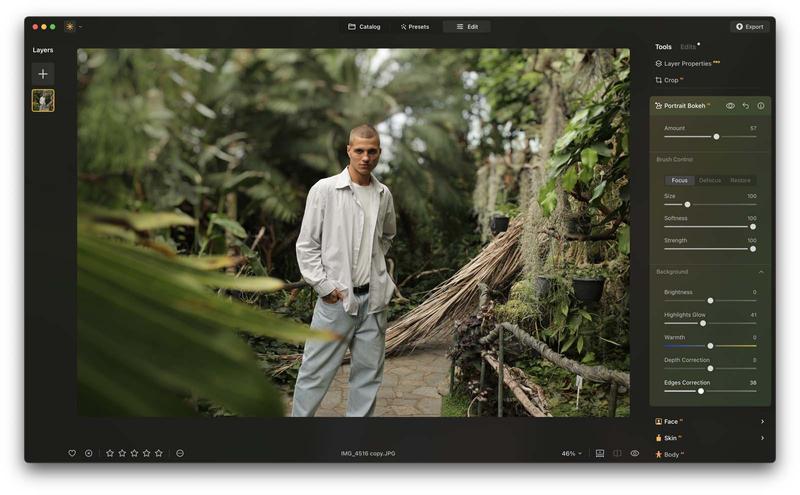
Task: Adjust the Warmth slider
Action: pos(710,346)
